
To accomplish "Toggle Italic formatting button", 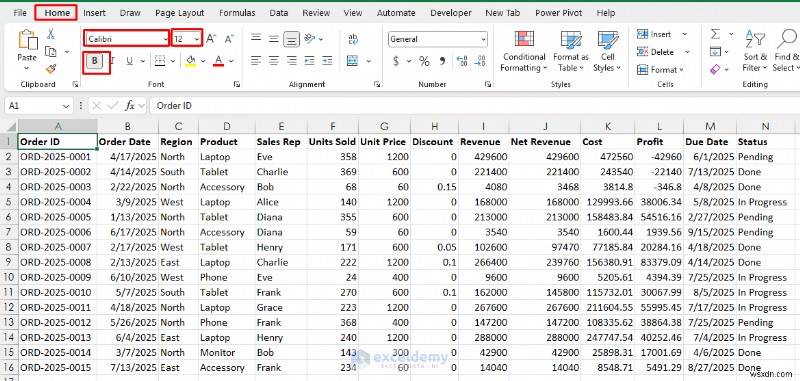I will (112, 61).
